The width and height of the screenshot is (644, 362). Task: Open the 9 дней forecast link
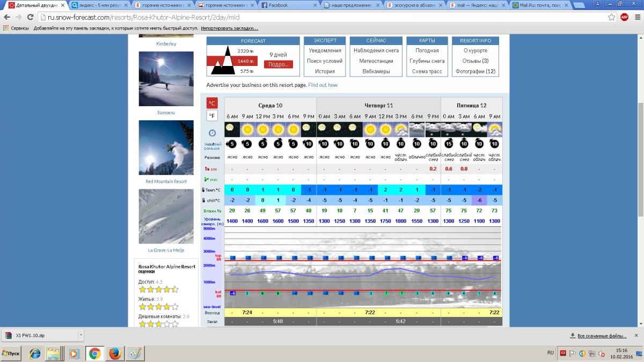click(278, 55)
